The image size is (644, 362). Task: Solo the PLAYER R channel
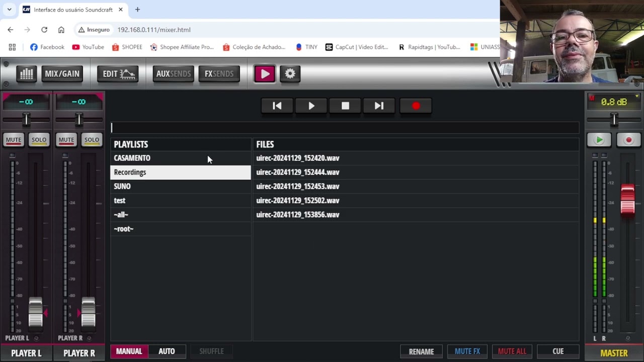tap(92, 140)
